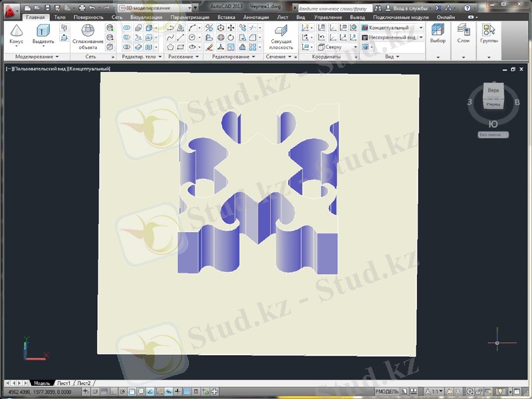Open the Выбор panel icon
Image resolution: width=532 pixels, height=399 pixels.
pyautogui.click(x=438, y=33)
